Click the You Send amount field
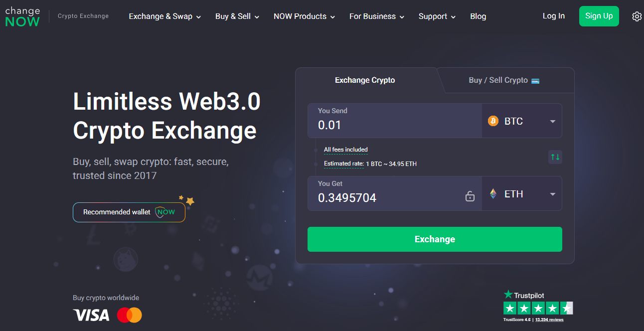The height and width of the screenshot is (331, 644). 395,121
